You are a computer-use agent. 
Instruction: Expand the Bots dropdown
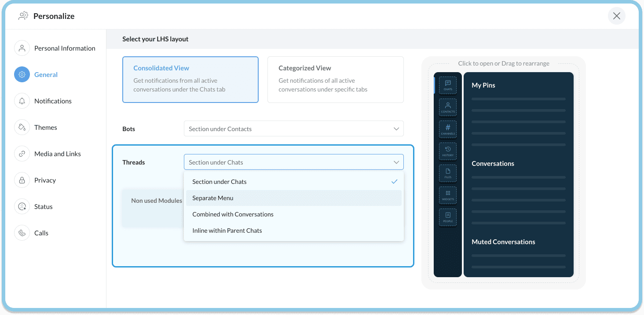click(293, 129)
